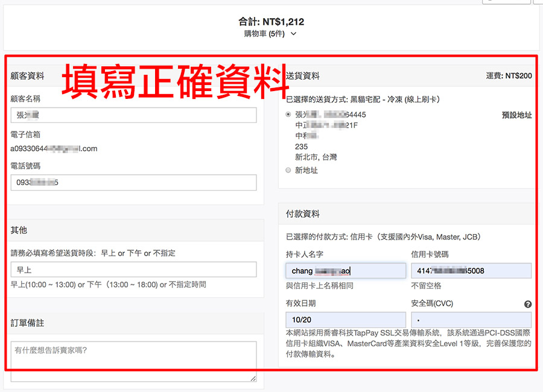Click the CVC help question mark icon
The width and height of the screenshot is (543, 392).
528,305
